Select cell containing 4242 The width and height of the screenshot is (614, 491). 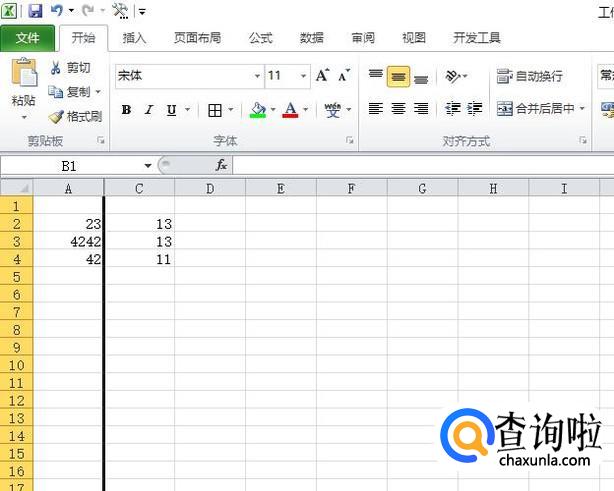pos(68,242)
